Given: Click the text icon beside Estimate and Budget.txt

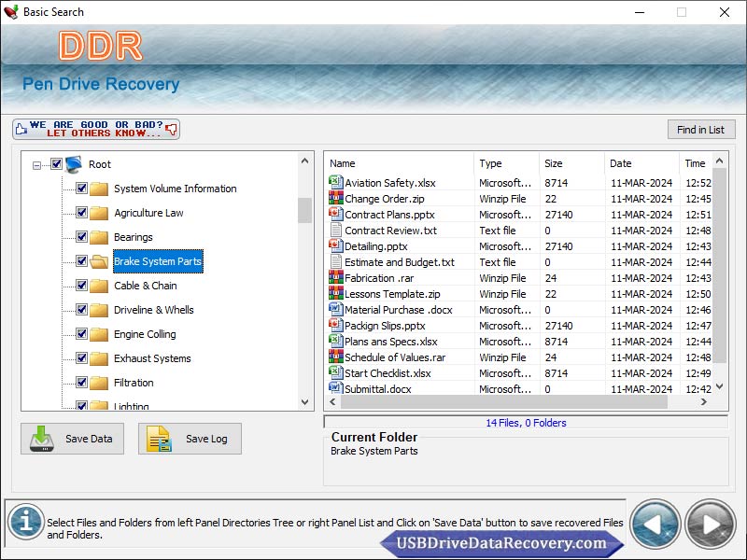Looking at the screenshot, I should pos(336,261).
